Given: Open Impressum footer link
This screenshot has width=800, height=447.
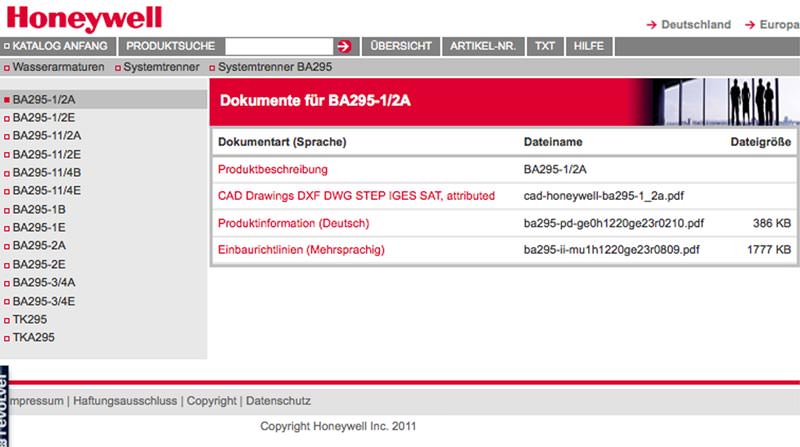Looking at the screenshot, I should pyautogui.click(x=37, y=401).
